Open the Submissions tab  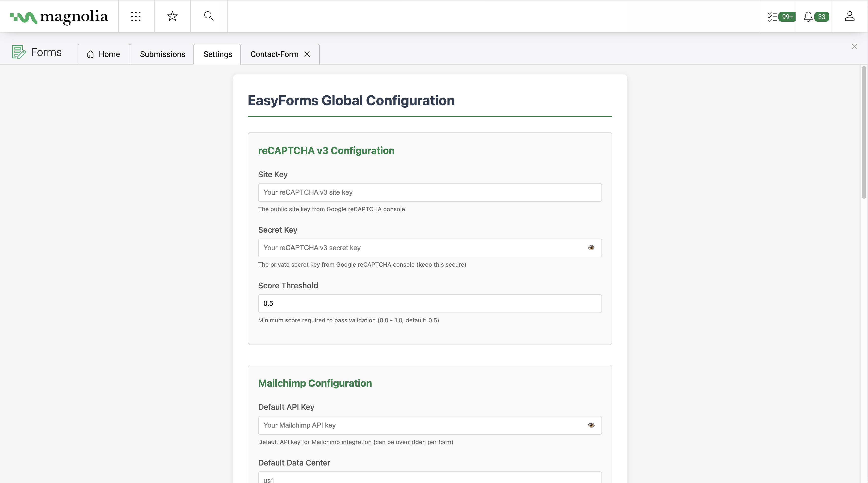[x=162, y=54]
